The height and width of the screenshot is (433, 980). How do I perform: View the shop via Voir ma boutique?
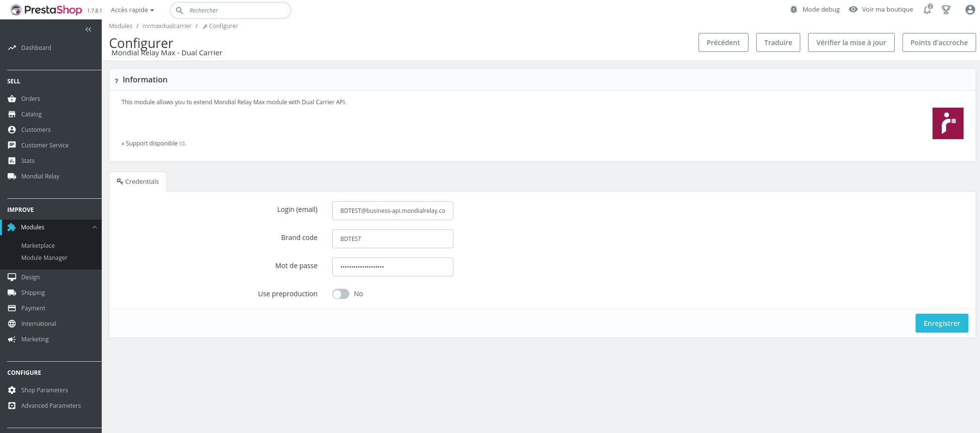(x=881, y=10)
